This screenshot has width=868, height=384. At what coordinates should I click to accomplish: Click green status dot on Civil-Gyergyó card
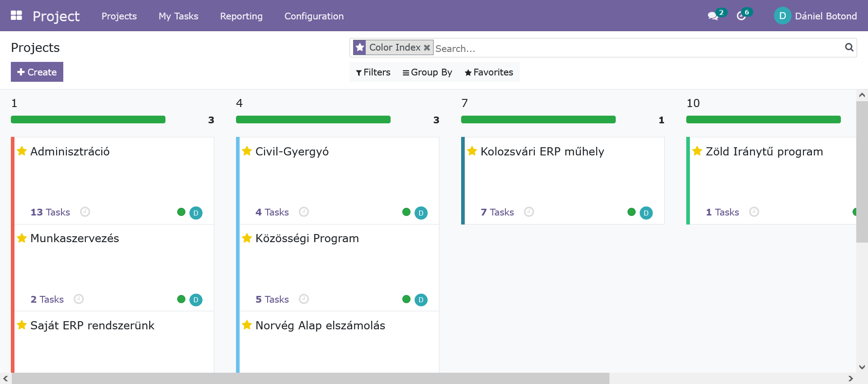point(406,212)
